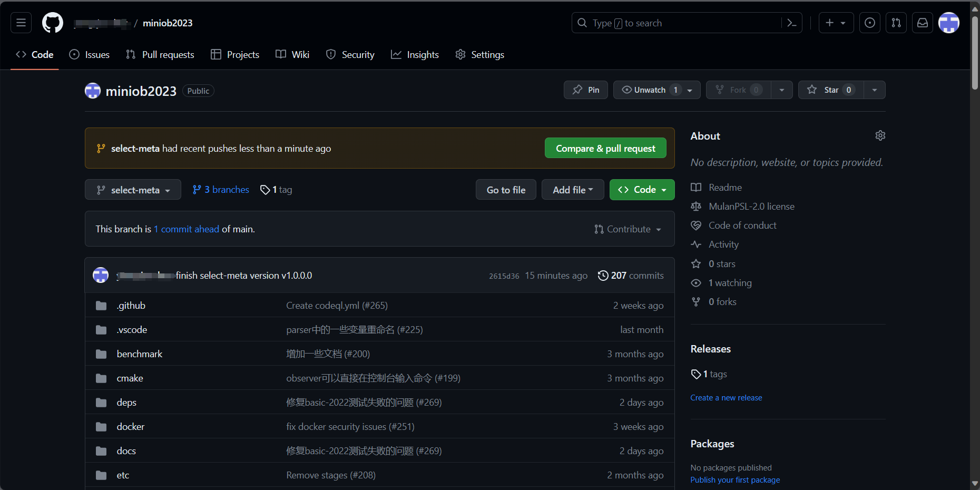980x490 pixels.
Task: Open the hamburger navigation menu
Action: click(x=21, y=23)
